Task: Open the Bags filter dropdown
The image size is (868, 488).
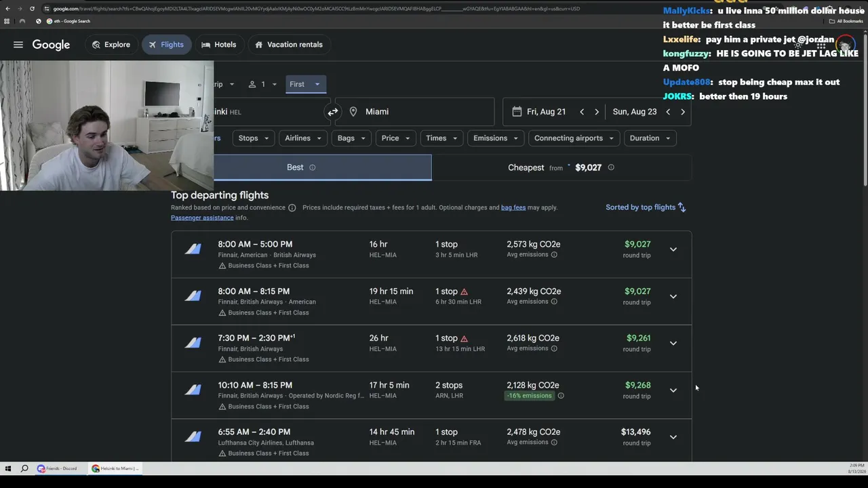Action: tap(351, 138)
